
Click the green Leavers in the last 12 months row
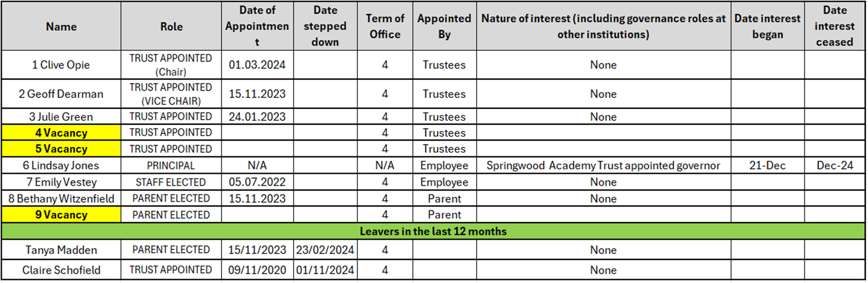coord(433,231)
